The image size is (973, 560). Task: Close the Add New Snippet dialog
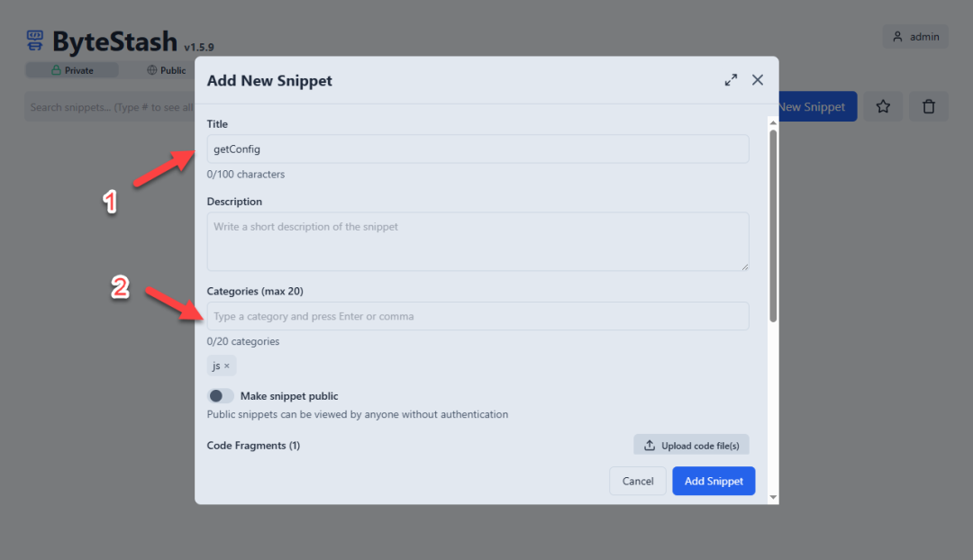pos(758,80)
